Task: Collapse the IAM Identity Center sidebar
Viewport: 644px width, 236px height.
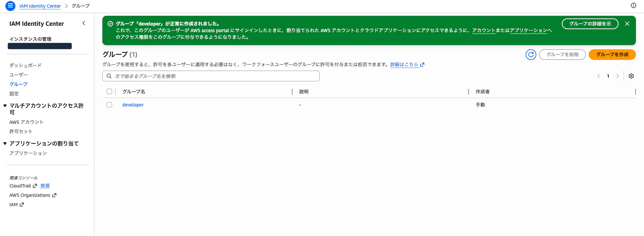Action: [x=84, y=23]
